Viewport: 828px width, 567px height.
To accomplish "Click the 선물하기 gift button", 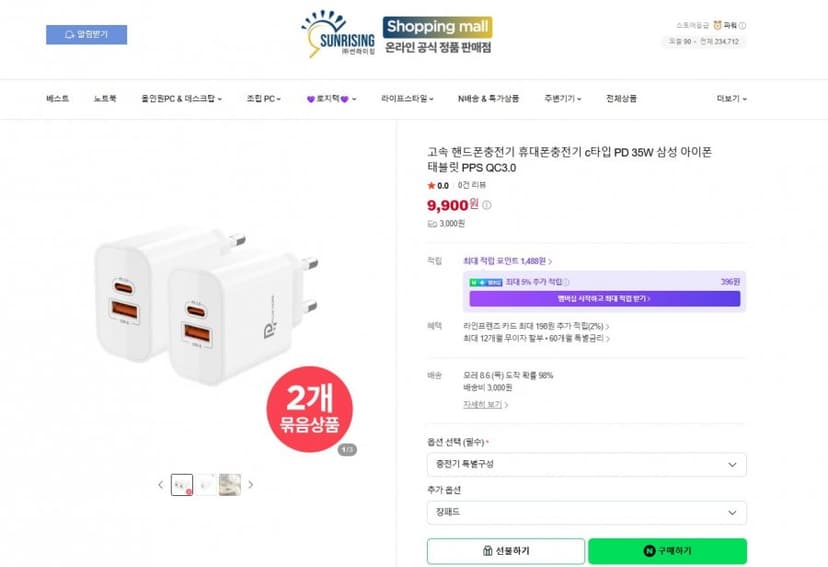I will [506, 551].
